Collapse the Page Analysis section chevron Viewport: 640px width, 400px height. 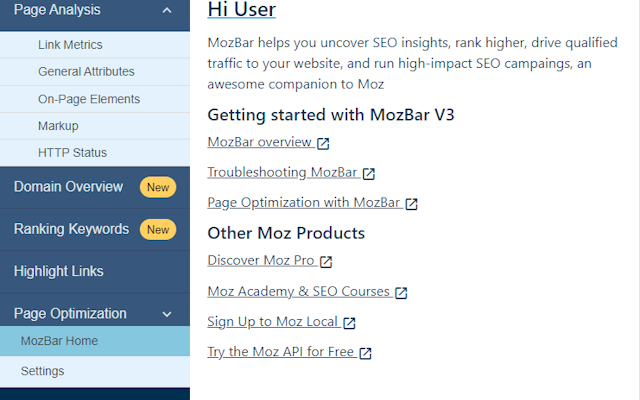coord(167,11)
